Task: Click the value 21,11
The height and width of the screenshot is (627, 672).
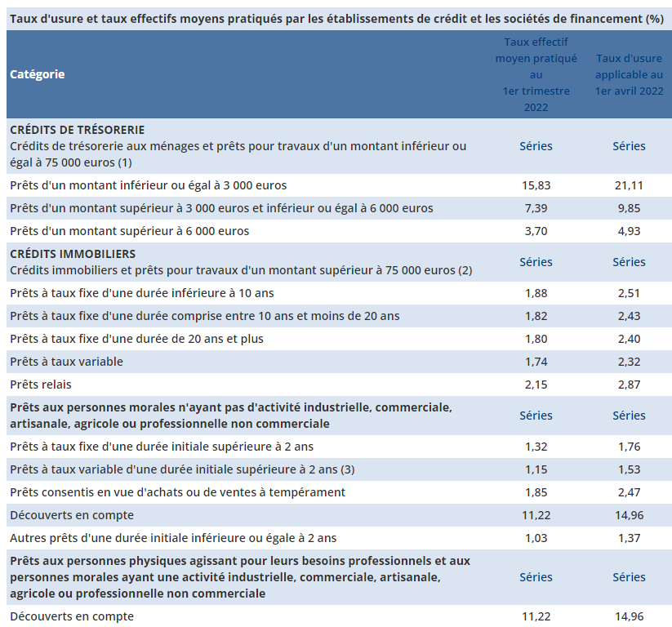Action: 629,185
